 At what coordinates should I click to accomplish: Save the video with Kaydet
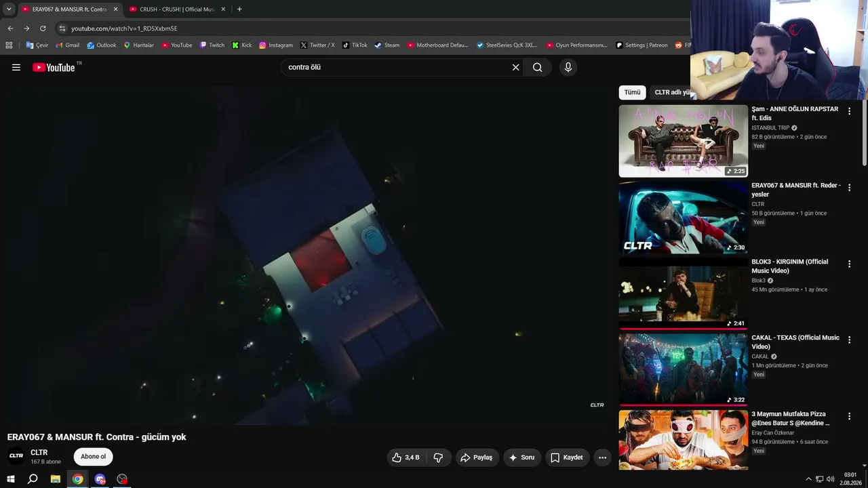567,457
